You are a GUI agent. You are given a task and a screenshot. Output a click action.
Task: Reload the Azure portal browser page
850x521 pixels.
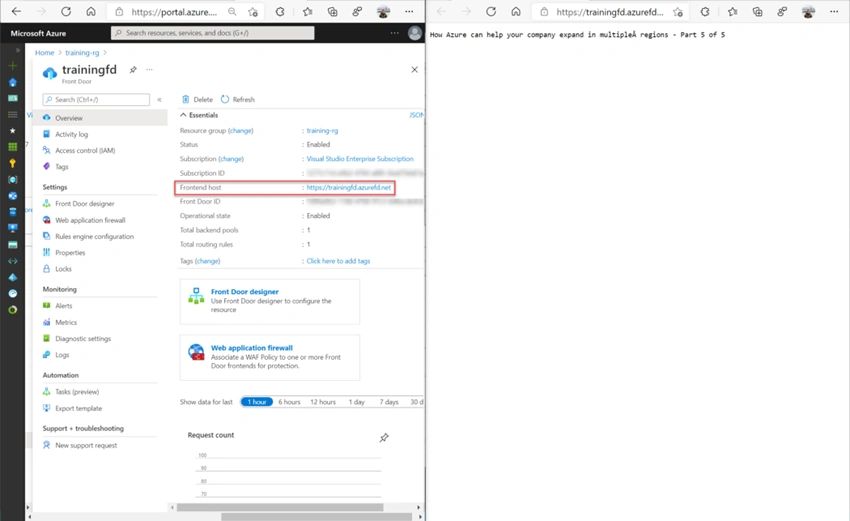click(x=66, y=11)
